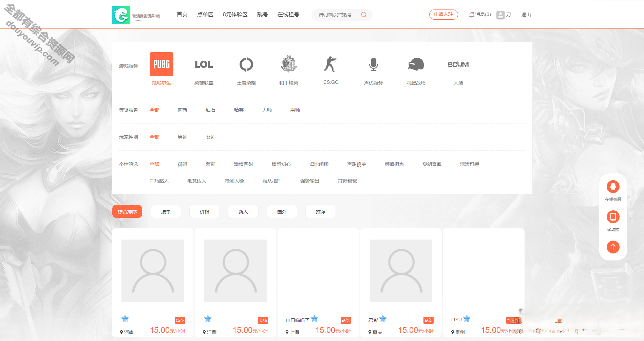Filter gender by 男神

click(x=183, y=137)
